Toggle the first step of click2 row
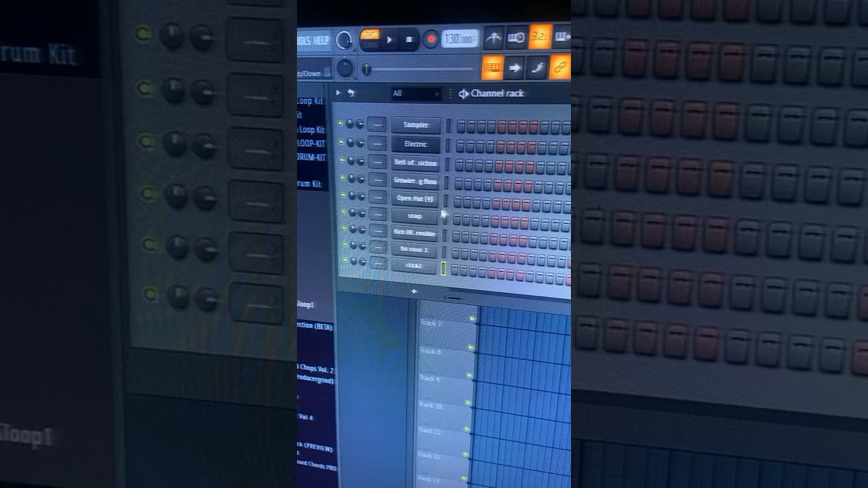This screenshot has width=868, height=488. tap(454, 270)
